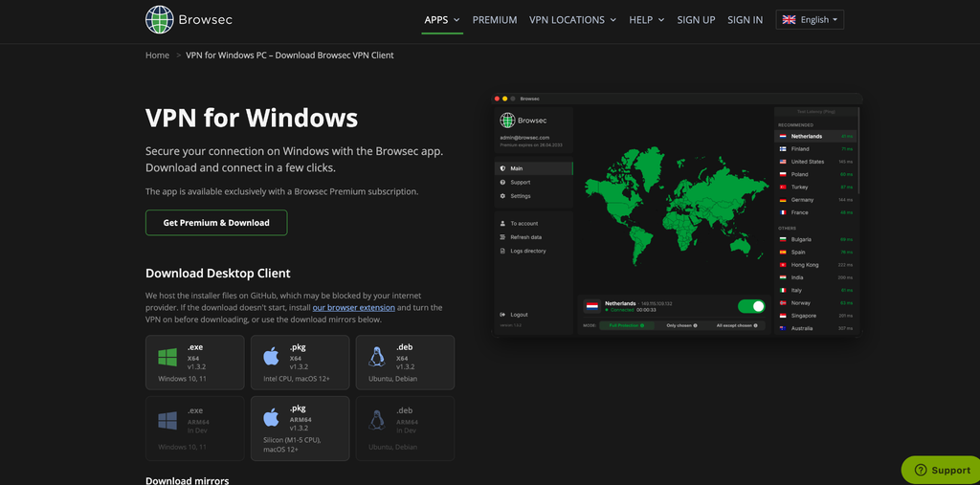Select United States in the server list

coord(816,162)
